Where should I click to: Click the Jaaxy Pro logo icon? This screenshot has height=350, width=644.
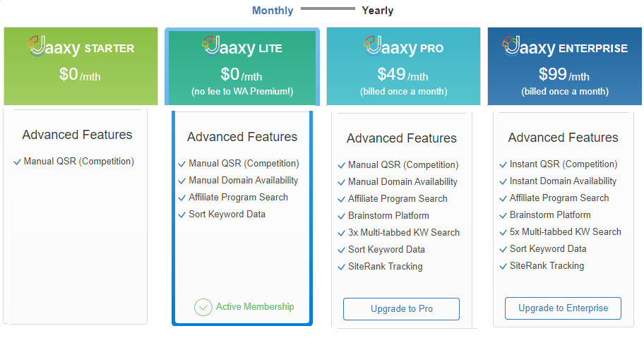point(373,45)
